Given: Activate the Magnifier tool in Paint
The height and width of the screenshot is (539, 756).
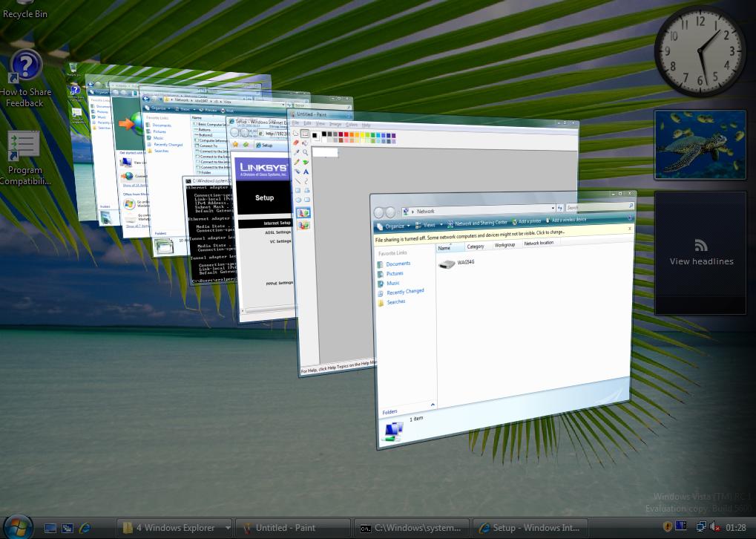Looking at the screenshot, I should coord(305,152).
